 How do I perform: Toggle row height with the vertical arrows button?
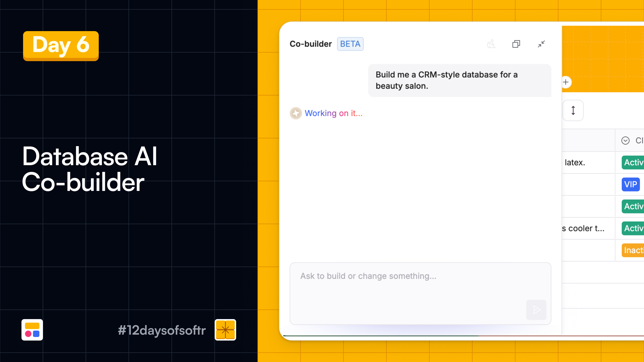pyautogui.click(x=573, y=110)
